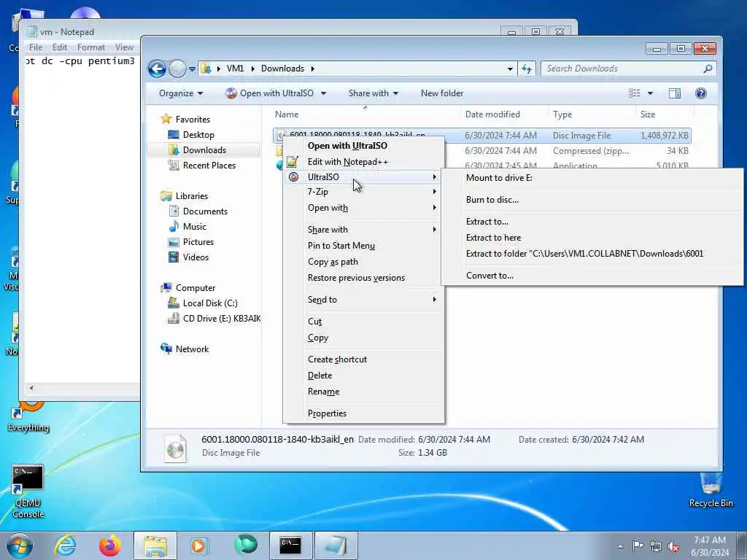Click the blue Help question mark icon
747x560 pixels.
[x=701, y=93]
